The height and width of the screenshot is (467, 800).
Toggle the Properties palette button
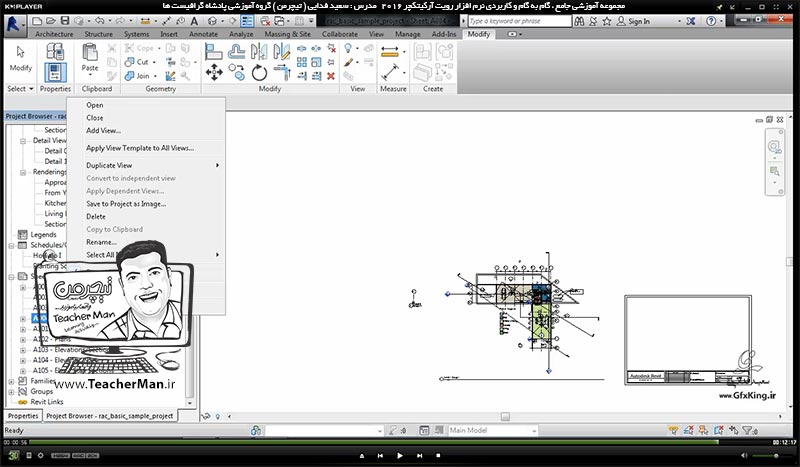click(55, 72)
